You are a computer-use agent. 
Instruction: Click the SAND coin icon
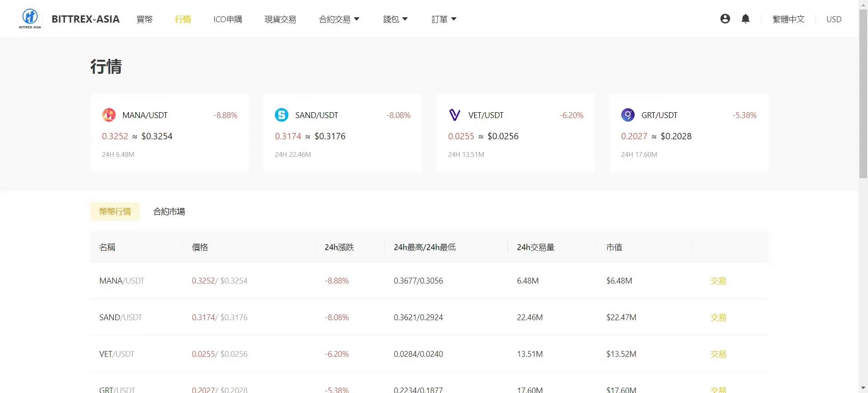[282, 115]
